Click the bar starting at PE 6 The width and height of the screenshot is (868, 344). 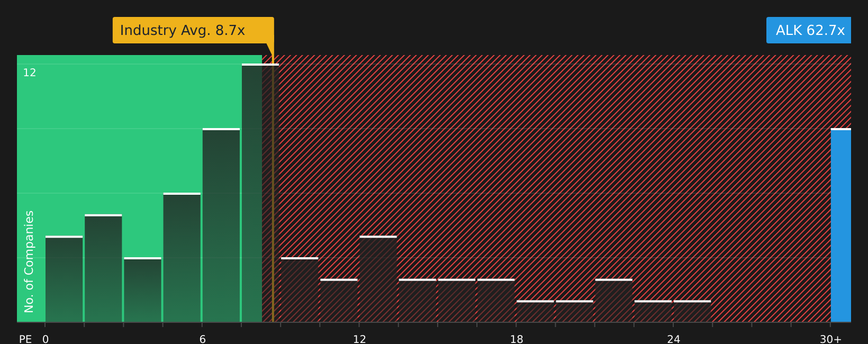pos(221,225)
